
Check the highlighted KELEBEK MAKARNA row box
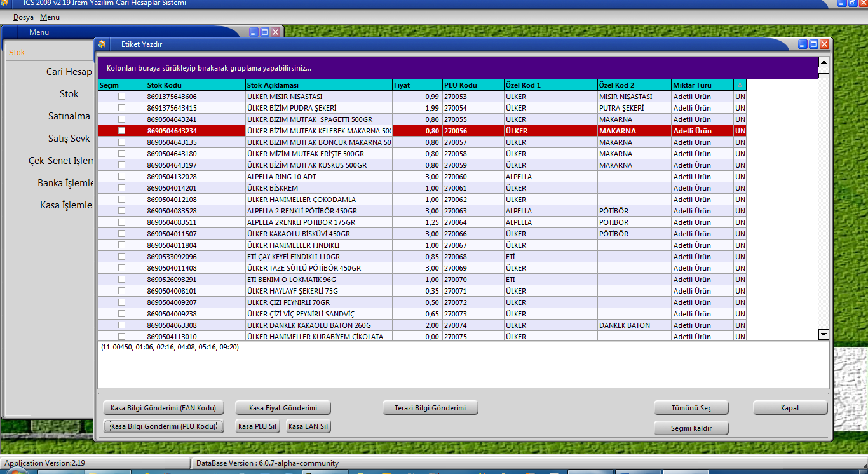click(121, 131)
